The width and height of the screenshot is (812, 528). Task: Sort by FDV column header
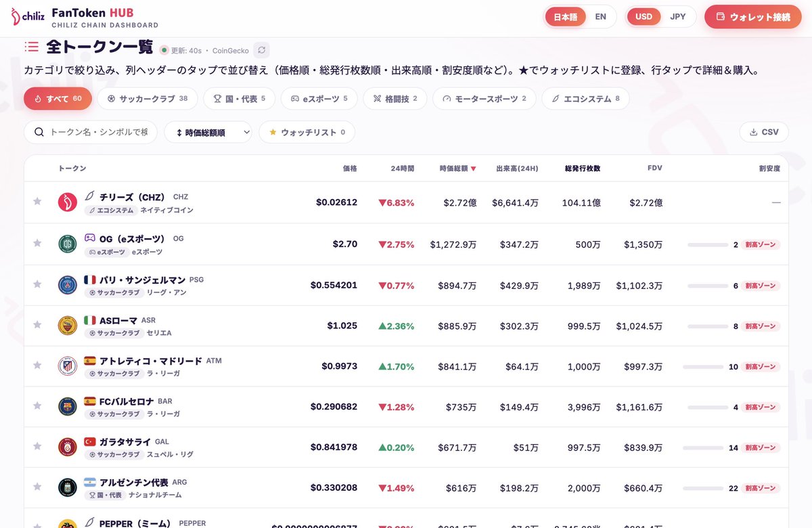tap(654, 169)
